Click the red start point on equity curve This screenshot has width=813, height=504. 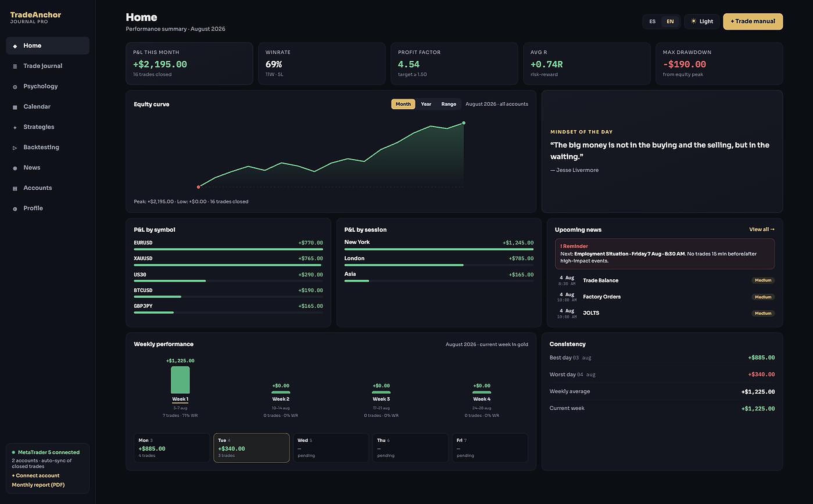(x=198, y=187)
